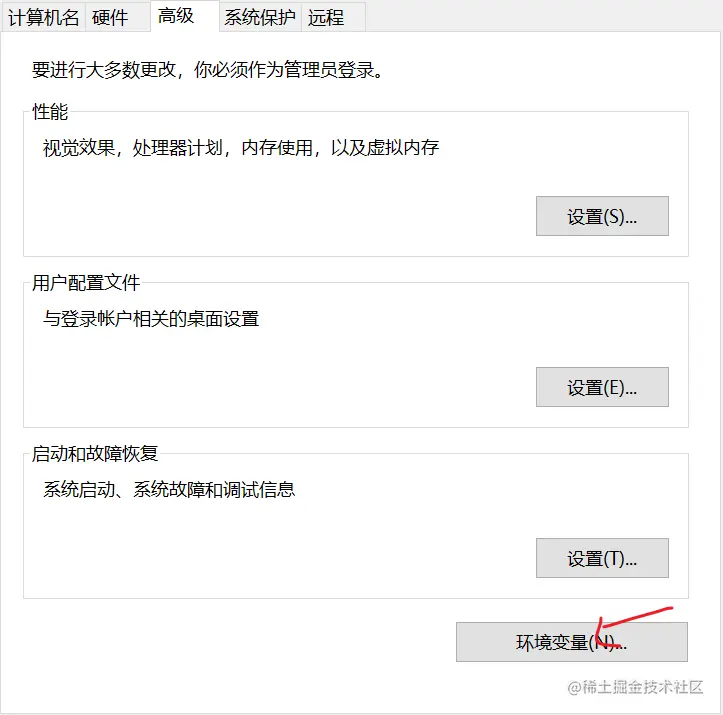This screenshot has height=715, width=723.
Task: Switch to the 计算机名 tab
Action: point(43,18)
